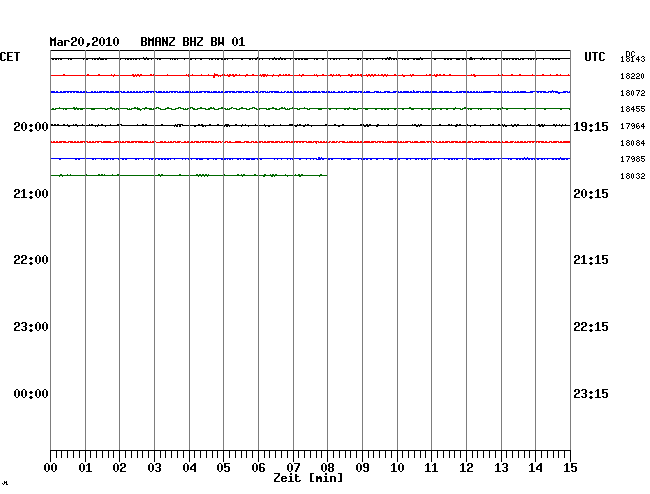
Task: Click the 19:15 UTC time label
Action: (x=591, y=127)
